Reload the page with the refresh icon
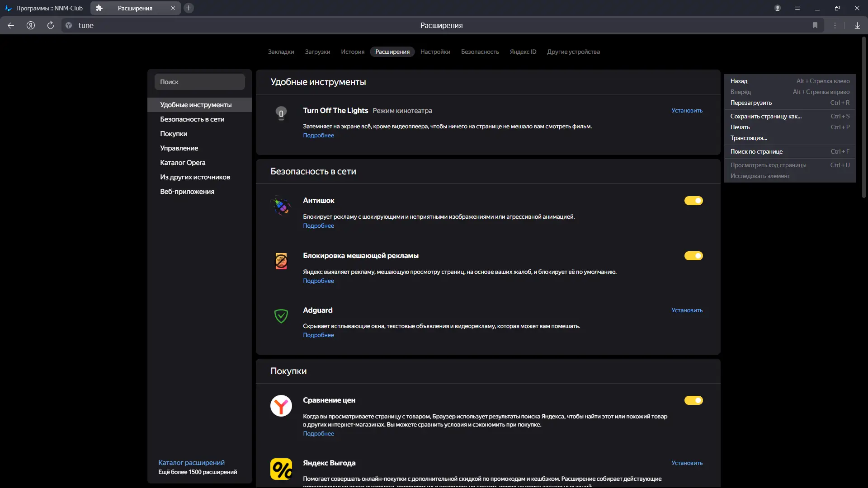This screenshot has width=868, height=488. point(51,25)
